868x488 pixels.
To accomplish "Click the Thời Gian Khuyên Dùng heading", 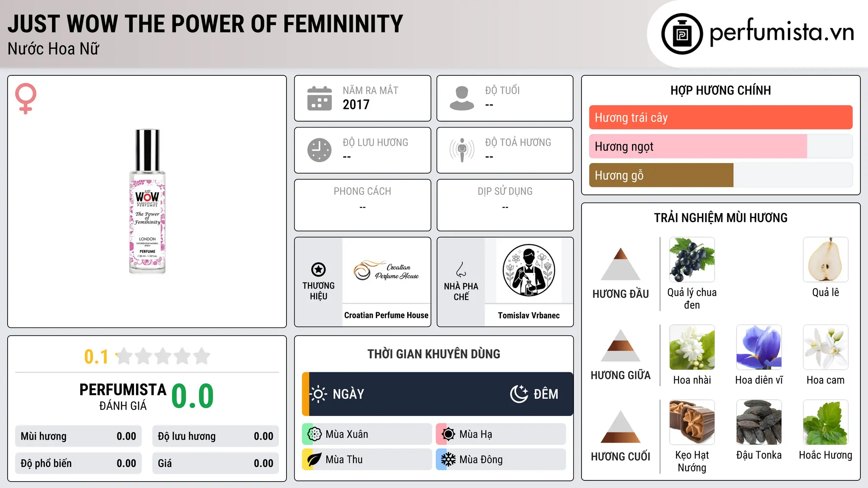I will click(x=434, y=354).
